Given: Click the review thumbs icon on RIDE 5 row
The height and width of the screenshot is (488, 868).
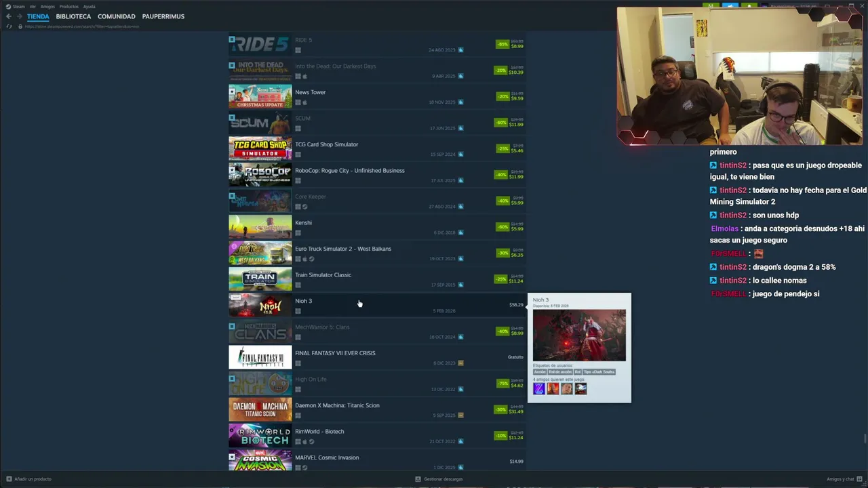Looking at the screenshot, I should click(460, 50).
